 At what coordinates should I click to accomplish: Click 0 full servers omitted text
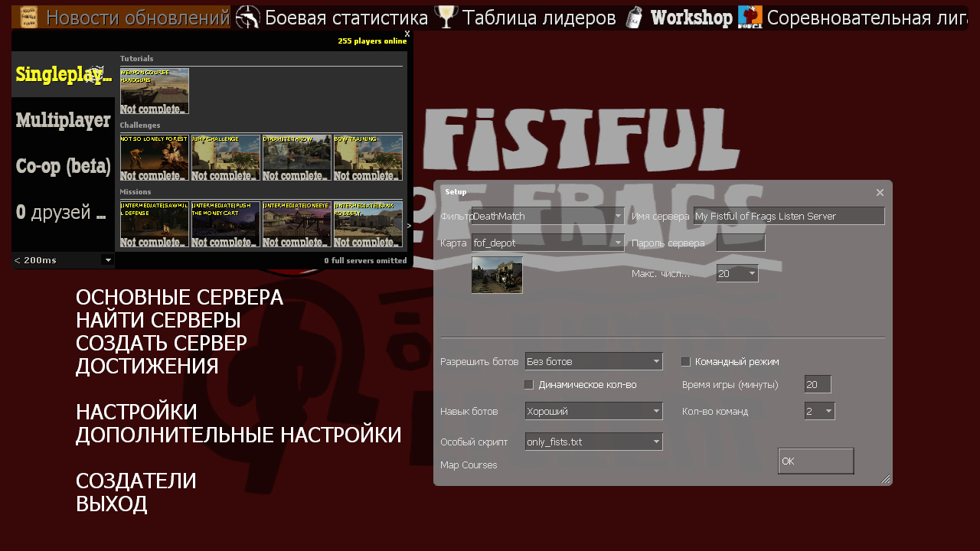pos(365,260)
